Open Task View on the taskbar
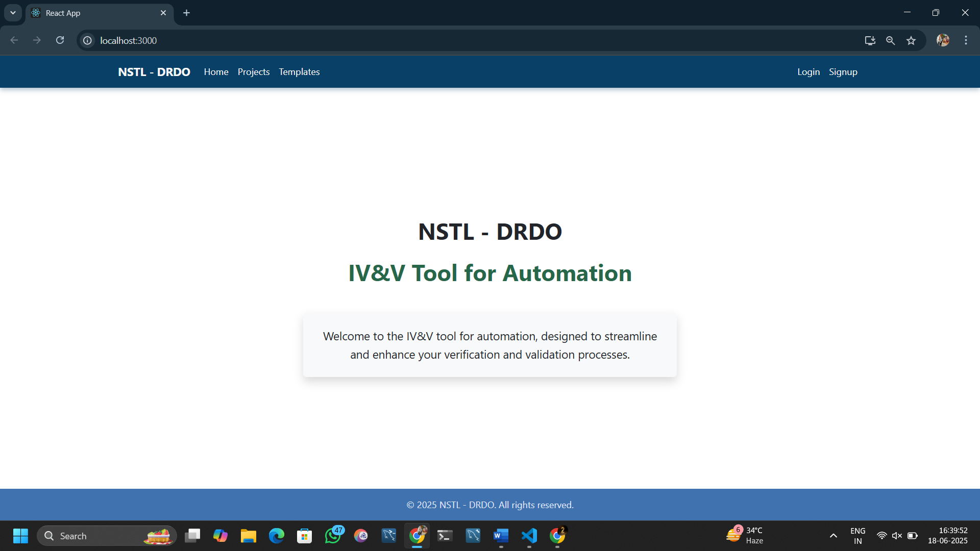 [192, 536]
